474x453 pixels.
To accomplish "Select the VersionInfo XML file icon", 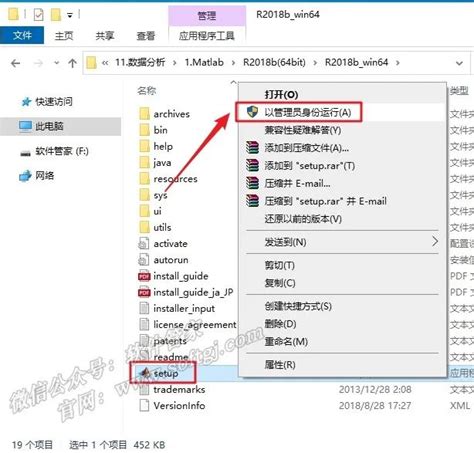I will (144, 406).
